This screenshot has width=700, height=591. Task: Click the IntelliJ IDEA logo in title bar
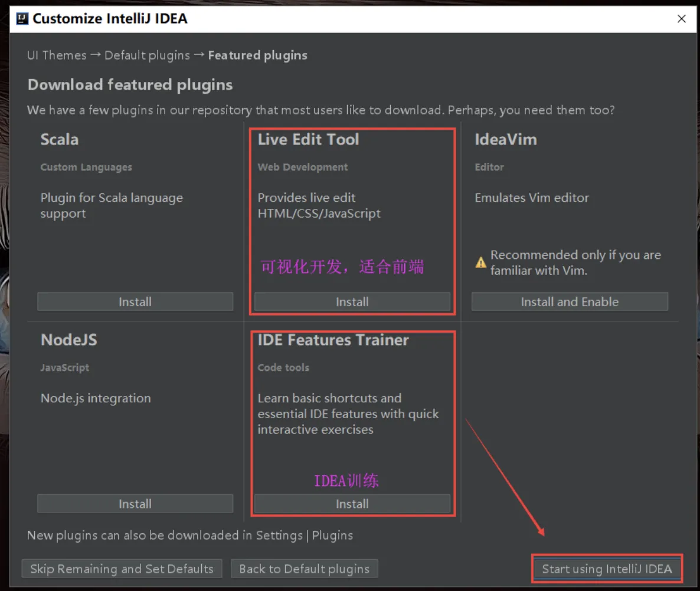[22, 19]
